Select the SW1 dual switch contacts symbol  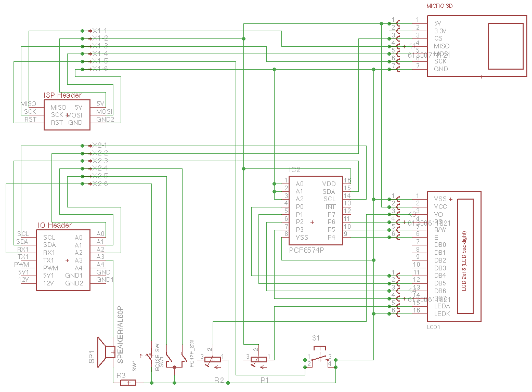tap(175, 360)
